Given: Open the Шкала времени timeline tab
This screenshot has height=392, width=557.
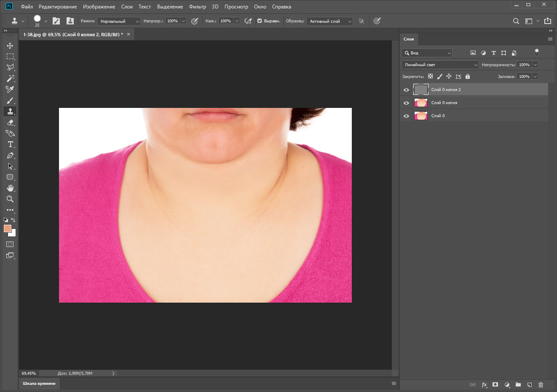Looking at the screenshot, I should [x=39, y=384].
